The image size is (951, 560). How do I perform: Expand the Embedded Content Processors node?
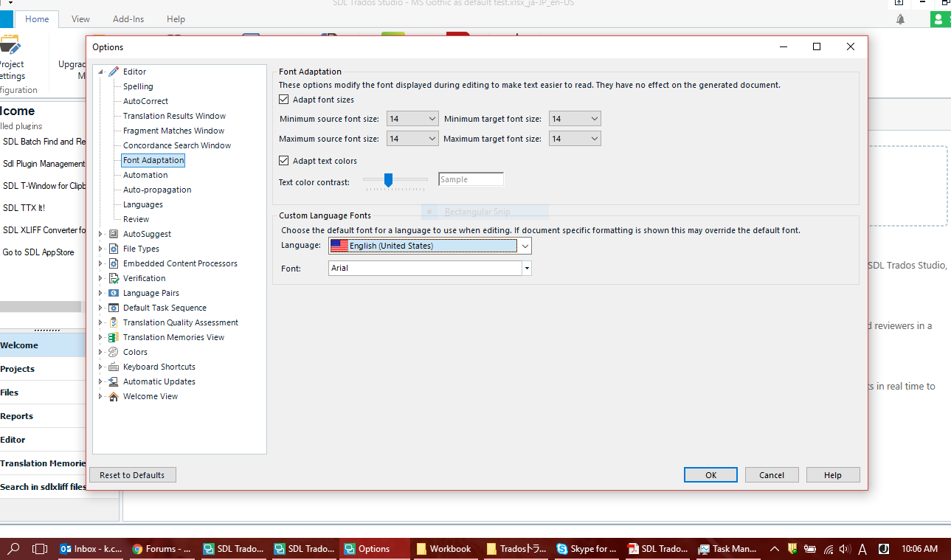pos(101,263)
